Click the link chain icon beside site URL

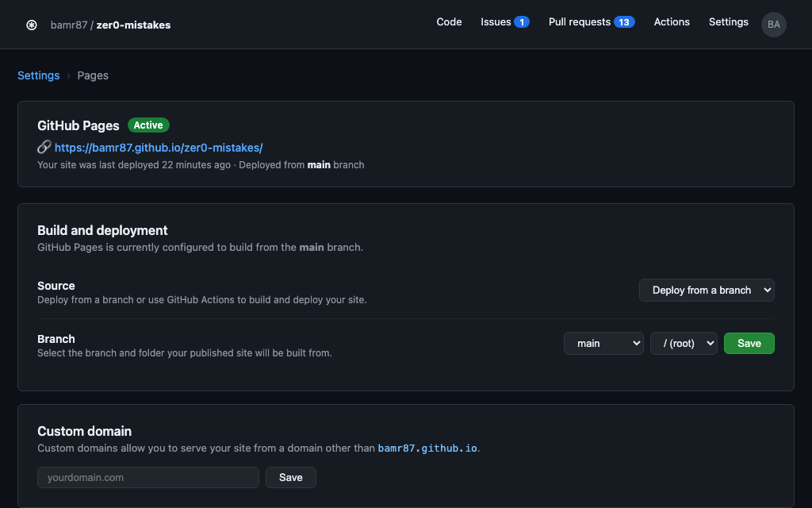pyautogui.click(x=44, y=147)
